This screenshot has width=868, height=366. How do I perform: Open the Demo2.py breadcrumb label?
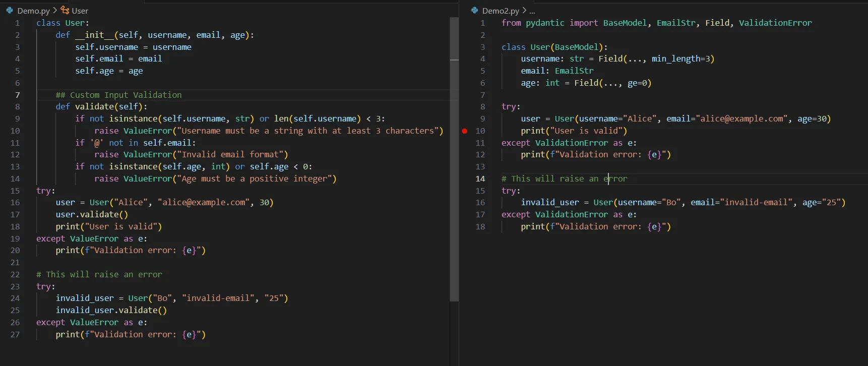[501, 11]
